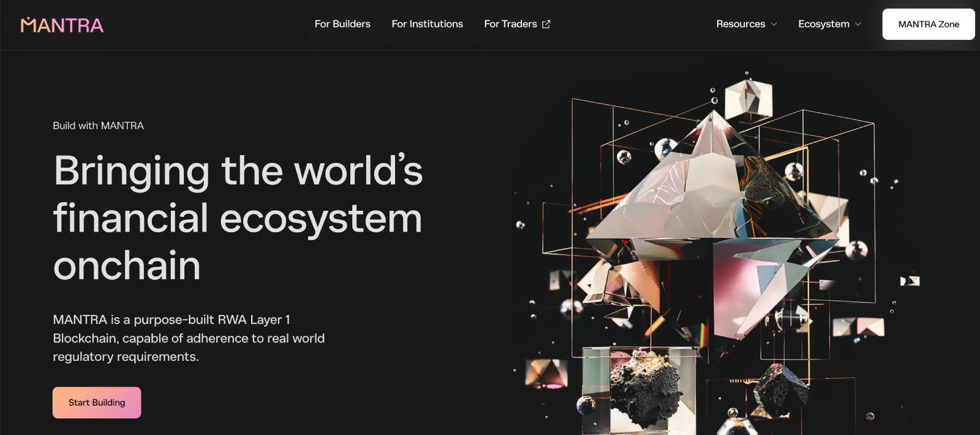Open the For Institutions page

click(x=428, y=24)
